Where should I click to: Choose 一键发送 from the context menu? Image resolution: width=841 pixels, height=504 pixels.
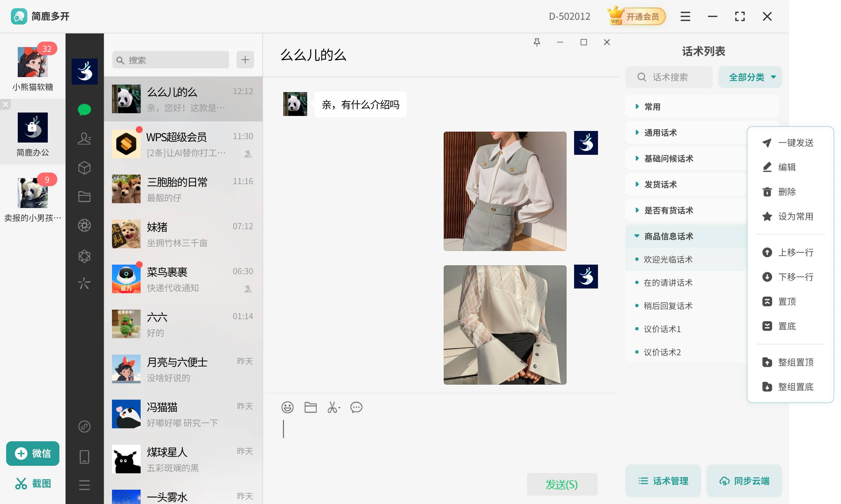point(795,143)
